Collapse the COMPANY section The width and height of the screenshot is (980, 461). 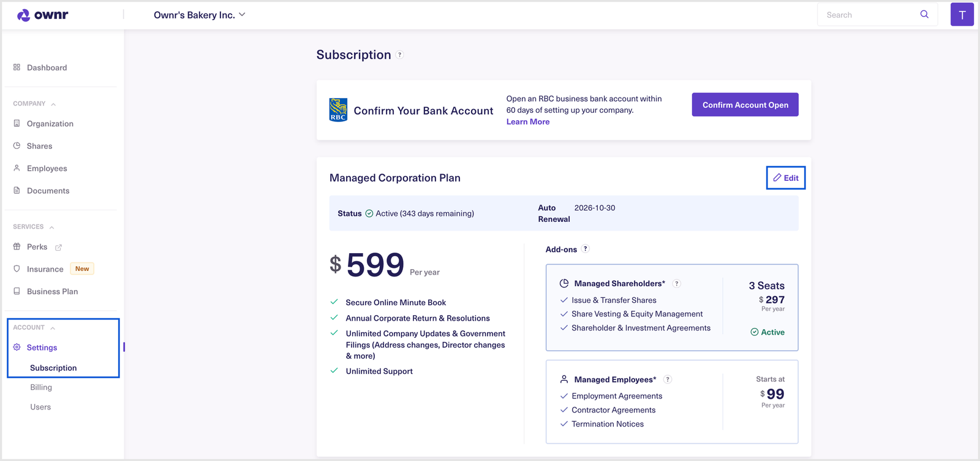tap(53, 104)
